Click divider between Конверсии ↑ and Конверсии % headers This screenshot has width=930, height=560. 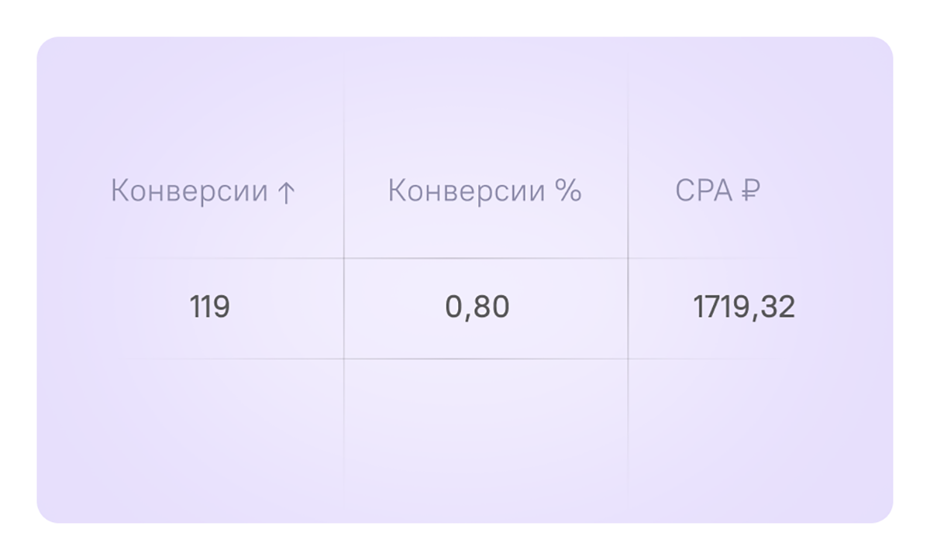(x=344, y=191)
